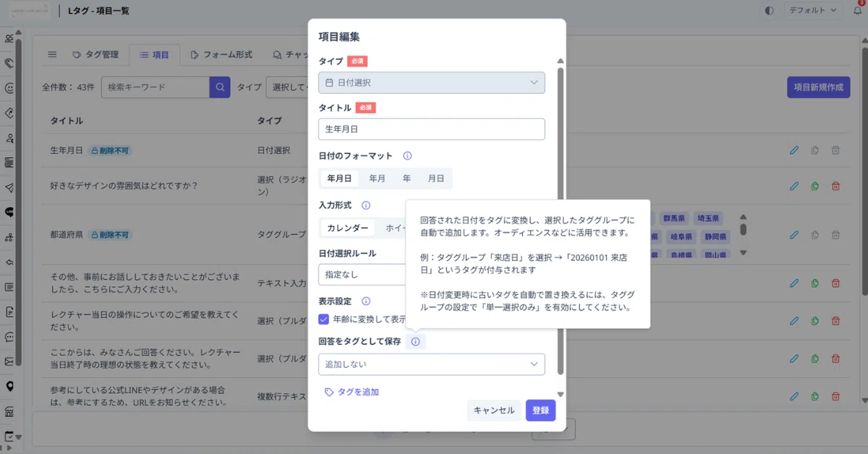
Task: Click 全件数：43件 count text
Action: [68, 87]
